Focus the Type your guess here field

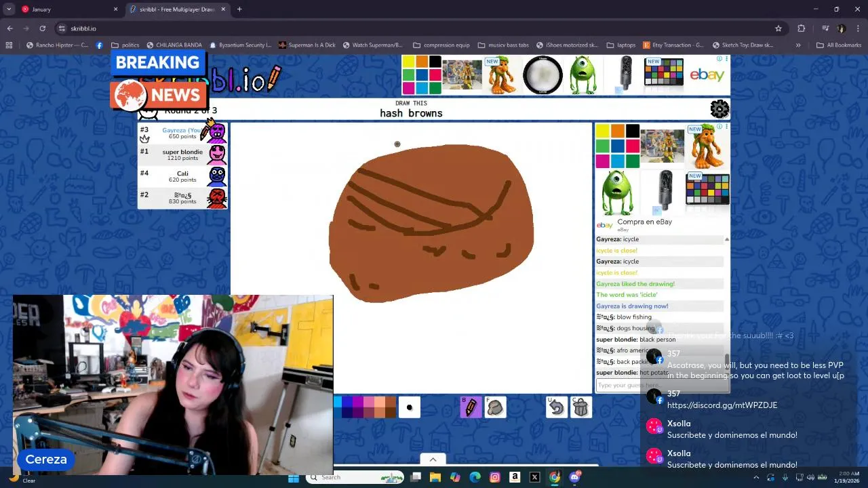point(661,385)
